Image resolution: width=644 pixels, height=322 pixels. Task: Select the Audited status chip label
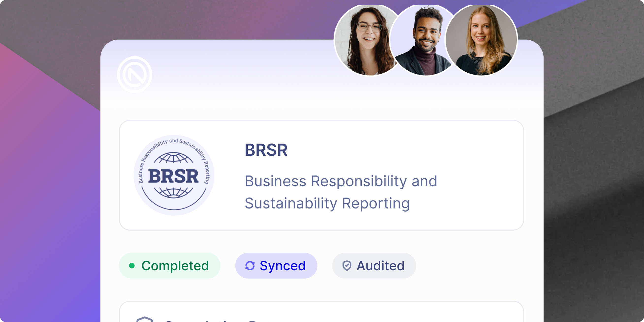(380, 265)
